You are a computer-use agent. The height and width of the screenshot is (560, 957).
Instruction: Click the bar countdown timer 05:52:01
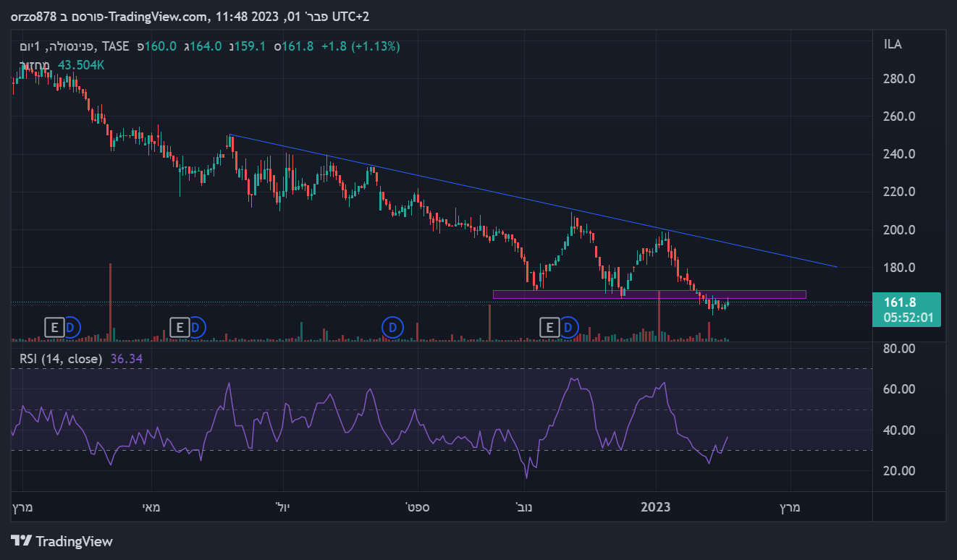tap(906, 317)
